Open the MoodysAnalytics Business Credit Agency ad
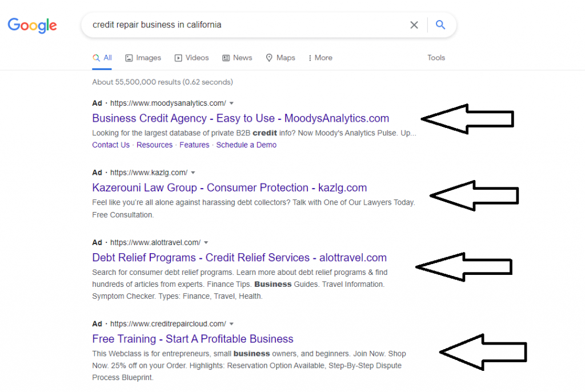This screenshot has height=392, width=585. [240, 118]
